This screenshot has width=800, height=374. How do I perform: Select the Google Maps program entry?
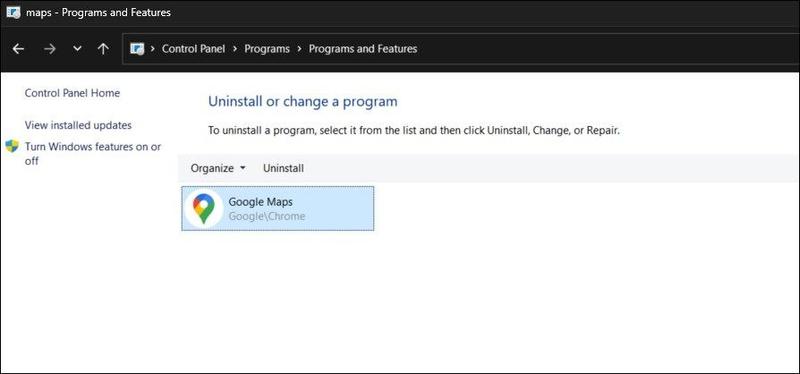pyautogui.click(x=278, y=208)
